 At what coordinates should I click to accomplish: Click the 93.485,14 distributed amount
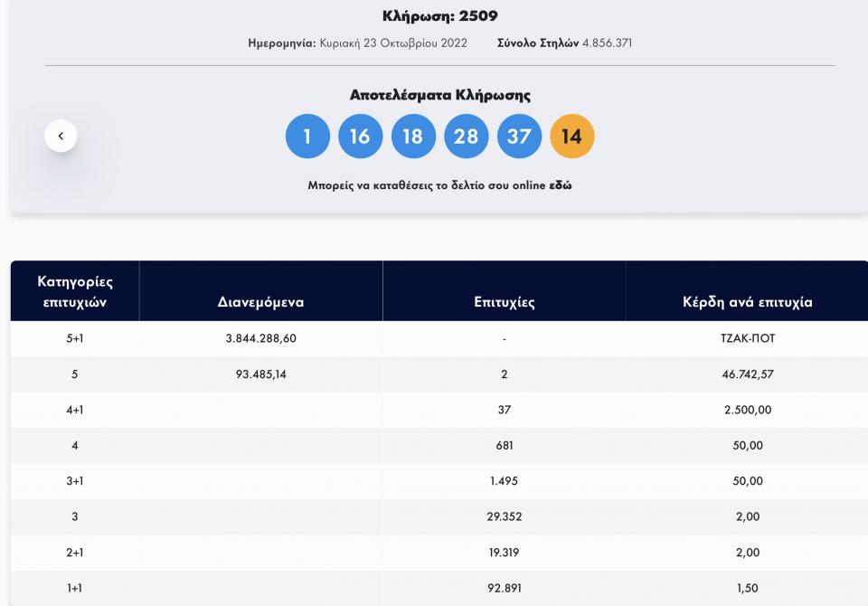260,374
